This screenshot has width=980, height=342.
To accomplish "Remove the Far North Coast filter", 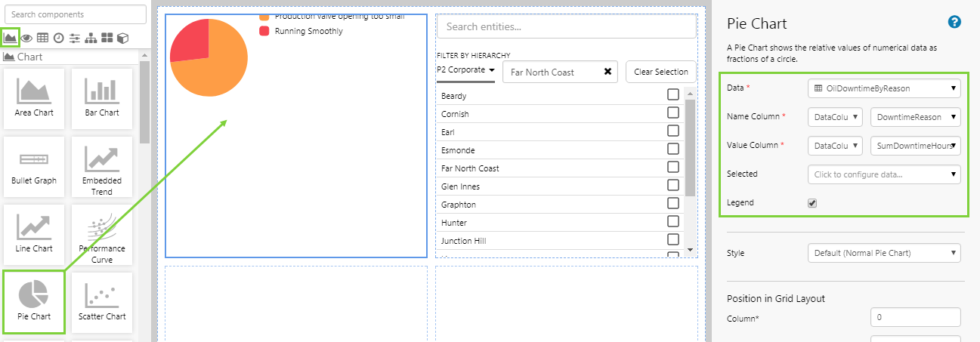I will click(607, 72).
